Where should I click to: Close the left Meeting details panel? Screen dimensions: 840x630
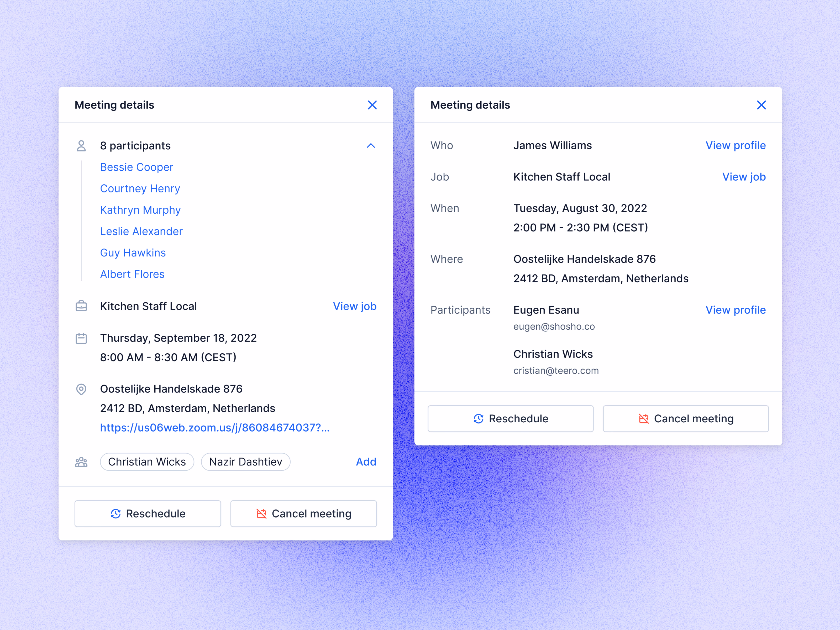372,105
